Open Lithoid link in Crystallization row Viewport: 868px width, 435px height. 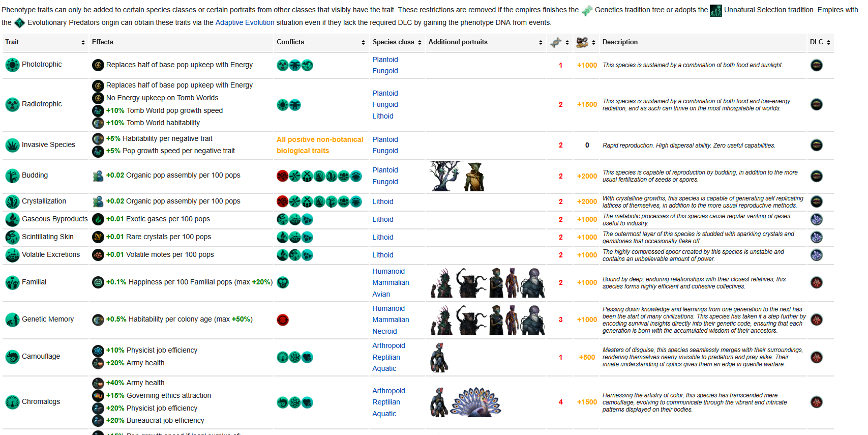(x=382, y=201)
